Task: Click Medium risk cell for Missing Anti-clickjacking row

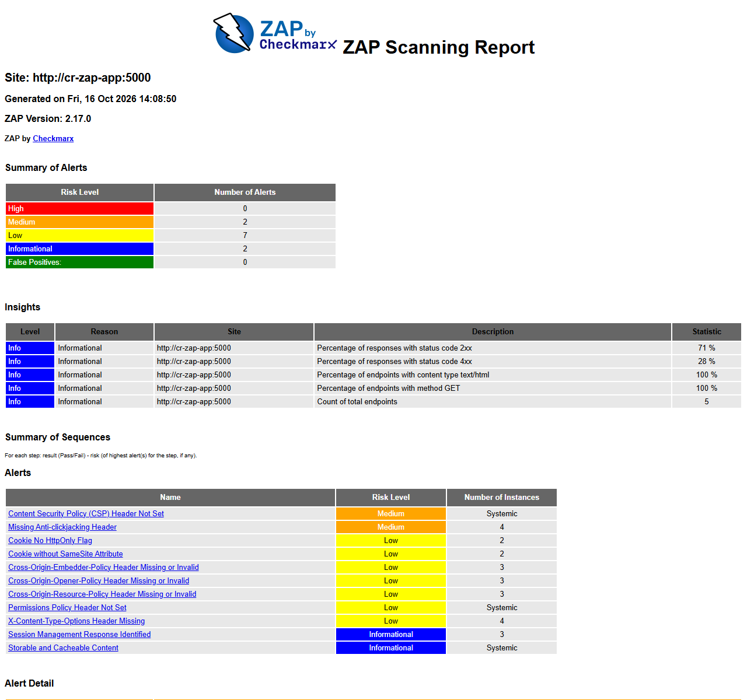Action: click(x=391, y=527)
